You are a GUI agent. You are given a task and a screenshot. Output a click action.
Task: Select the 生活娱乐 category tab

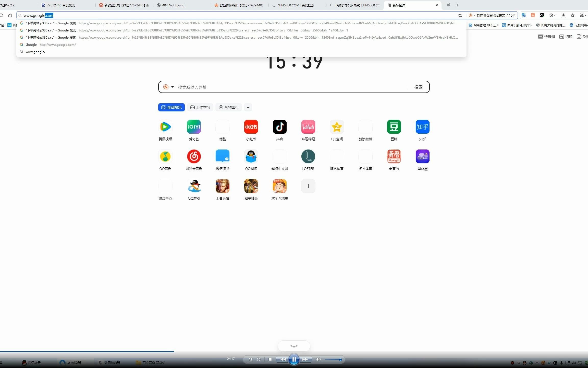[x=171, y=107]
